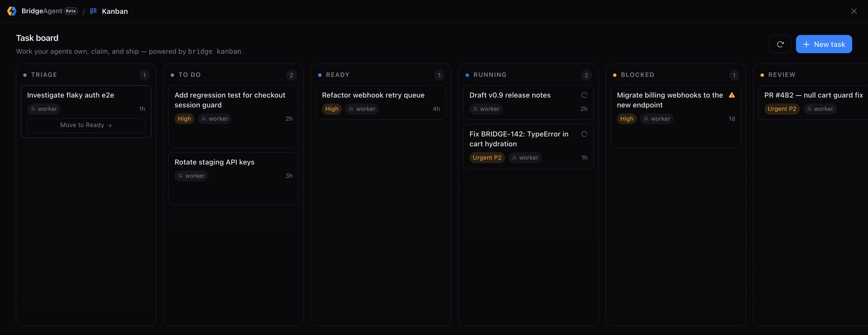Click the 3h estimate on Rotate staging keys
The image size is (868, 335).
coord(289,176)
